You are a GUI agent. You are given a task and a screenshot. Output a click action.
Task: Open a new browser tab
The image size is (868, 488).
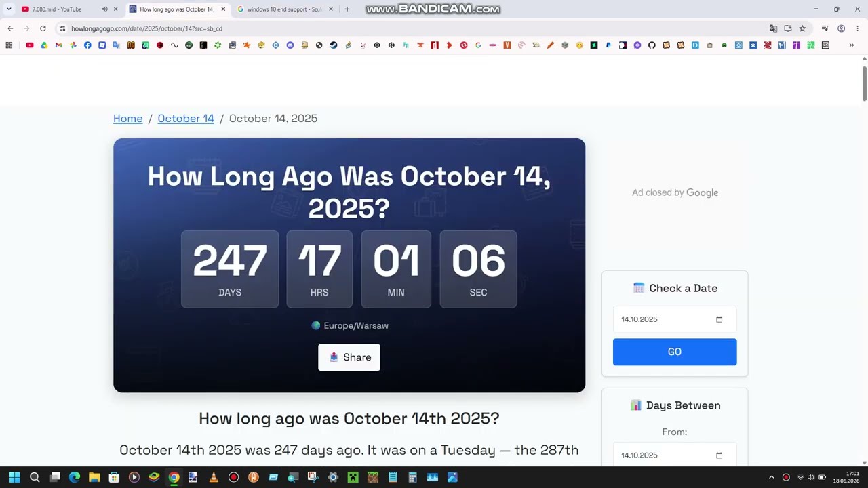click(347, 9)
